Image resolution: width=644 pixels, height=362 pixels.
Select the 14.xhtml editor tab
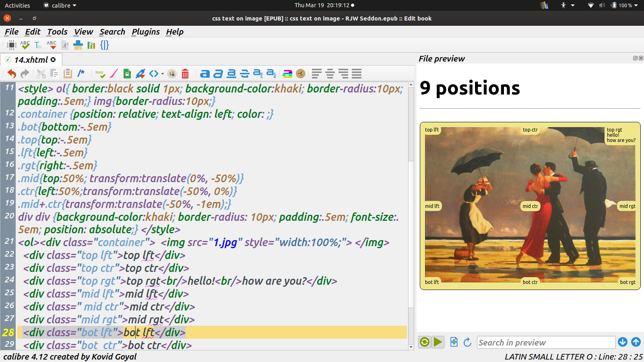click(31, 60)
